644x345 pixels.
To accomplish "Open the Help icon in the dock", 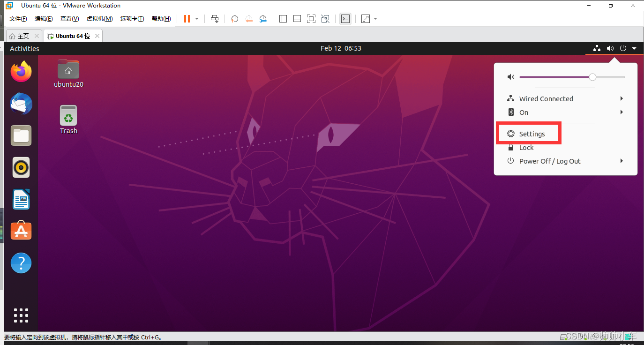I will (x=21, y=263).
